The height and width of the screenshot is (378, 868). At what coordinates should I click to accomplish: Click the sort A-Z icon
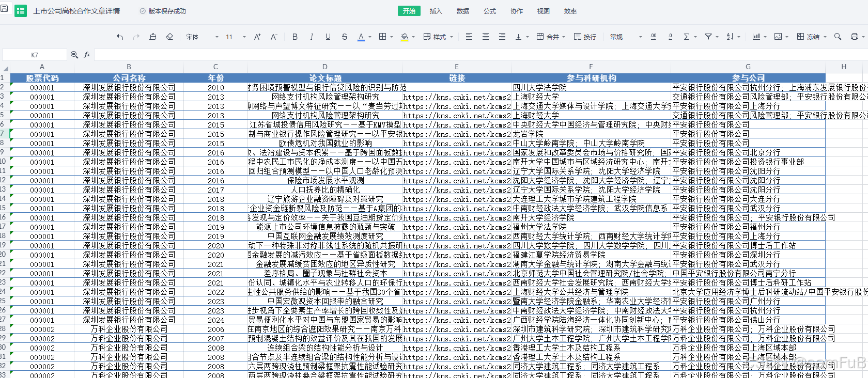730,37
